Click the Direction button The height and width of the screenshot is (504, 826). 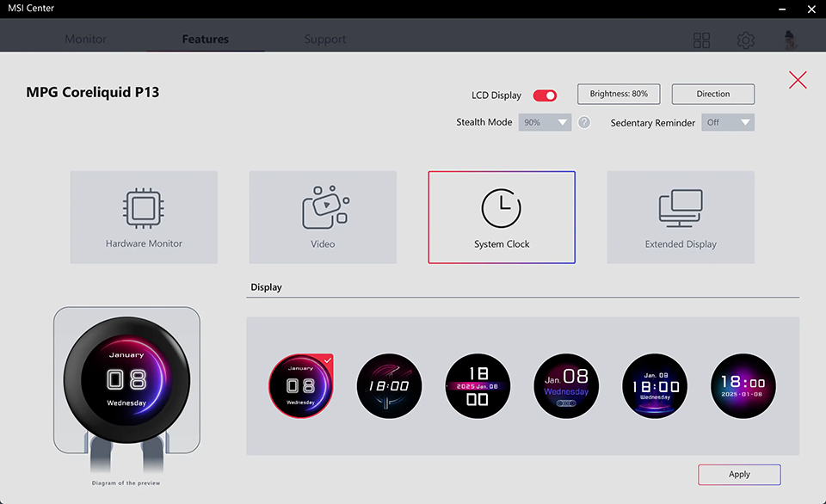pyautogui.click(x=712, y=94)
